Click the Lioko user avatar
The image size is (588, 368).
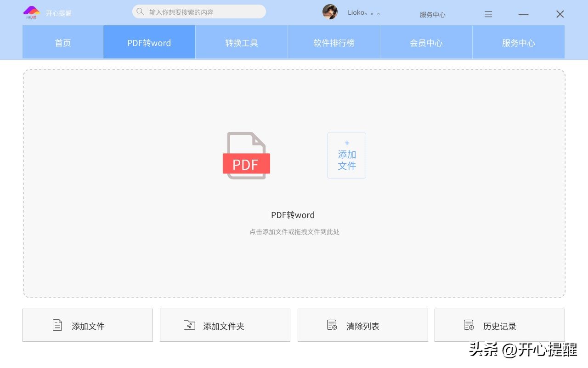[330, 12]
